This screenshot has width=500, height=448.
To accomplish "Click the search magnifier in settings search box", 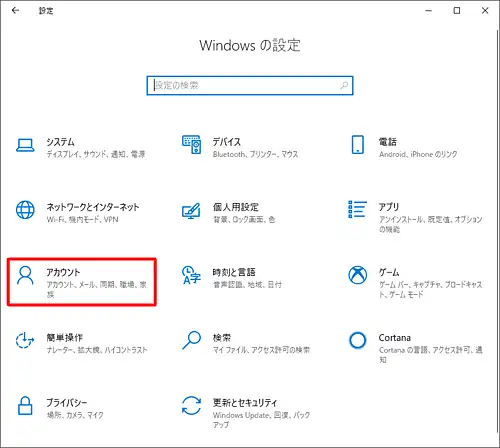I will click(344, 85).
